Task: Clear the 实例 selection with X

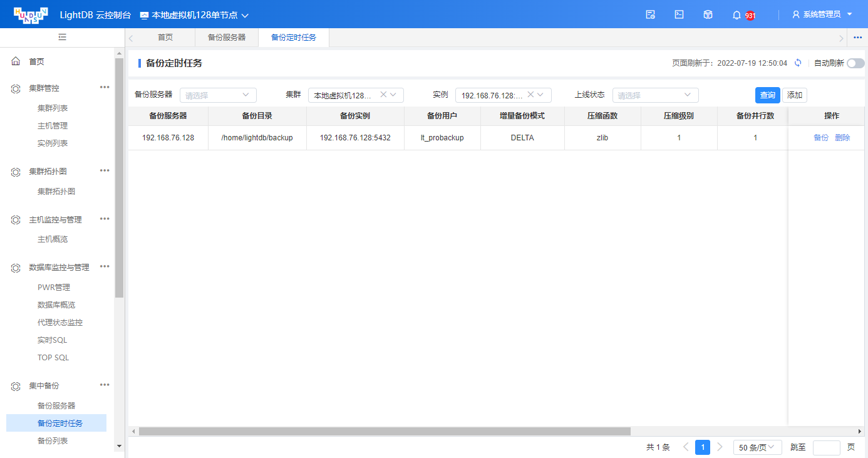Action: 530,95
